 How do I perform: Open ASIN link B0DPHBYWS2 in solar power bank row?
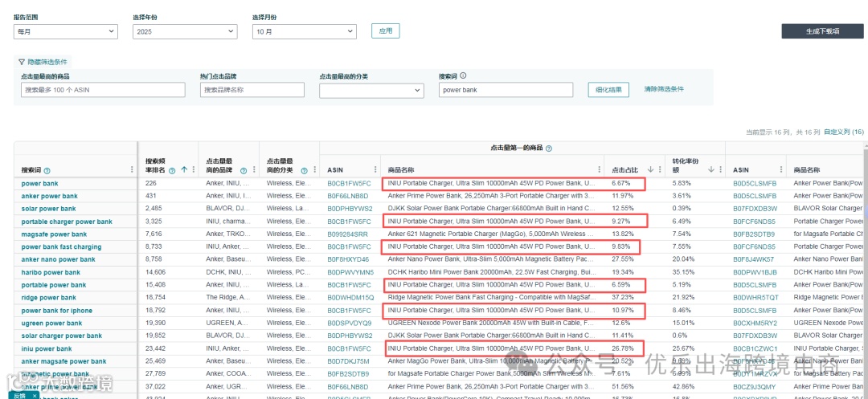pos(350,209)
